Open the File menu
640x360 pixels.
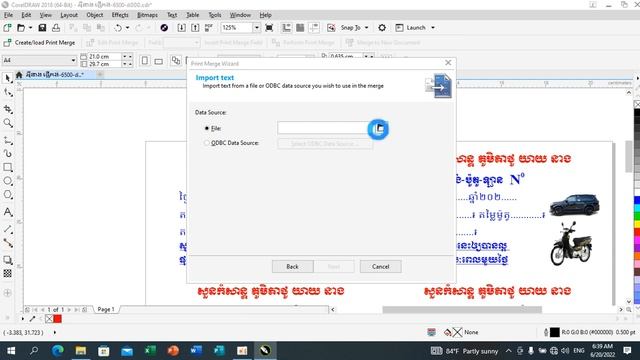point(8,15)
